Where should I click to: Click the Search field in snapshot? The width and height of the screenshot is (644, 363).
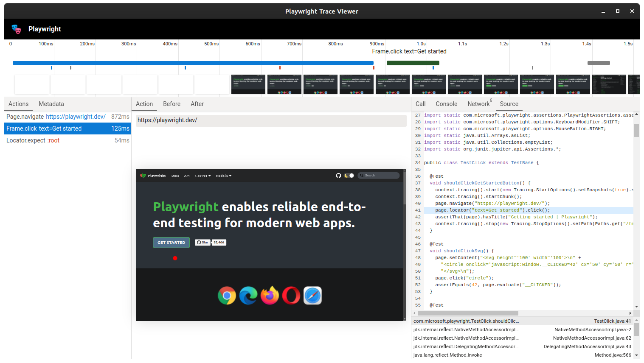tap(379, 176)
